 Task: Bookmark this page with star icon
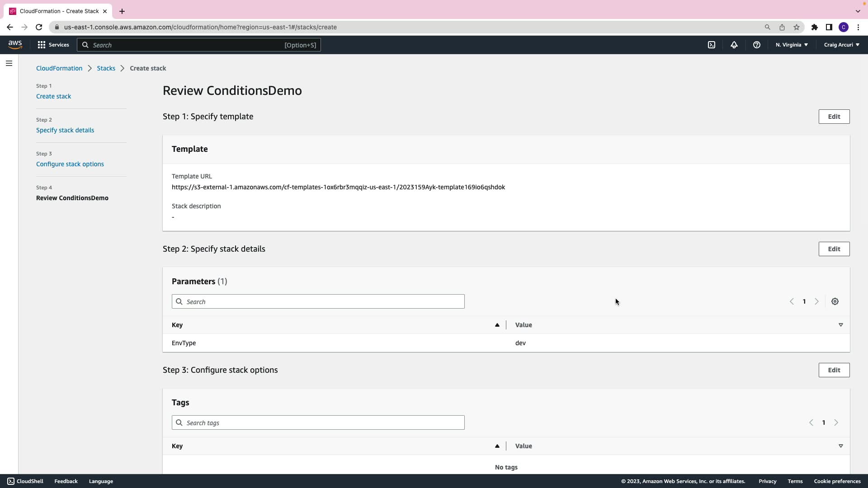click(797, 27)
